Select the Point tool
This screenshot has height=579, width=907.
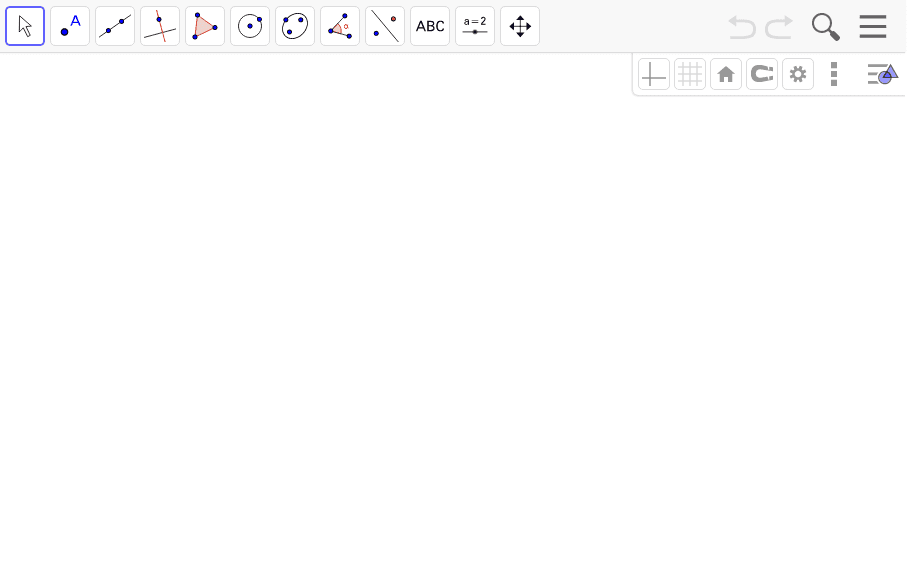click(x=70, y=26)
